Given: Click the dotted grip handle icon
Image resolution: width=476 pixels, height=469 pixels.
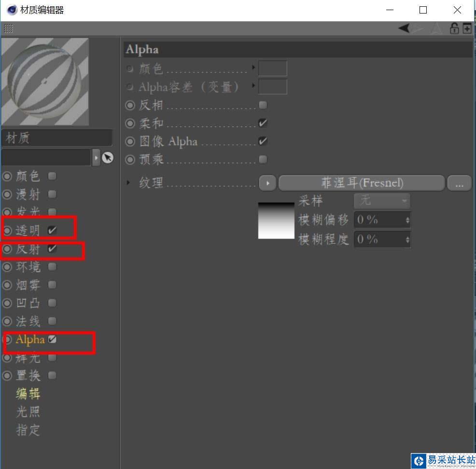Looking at the screenshot, I should point(9,29).
